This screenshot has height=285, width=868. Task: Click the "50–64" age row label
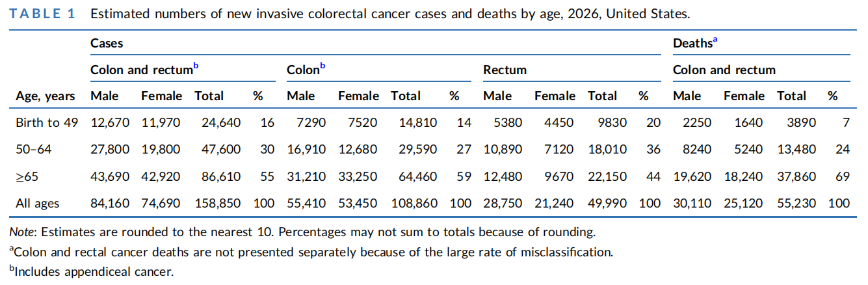(x=34, y=149)
